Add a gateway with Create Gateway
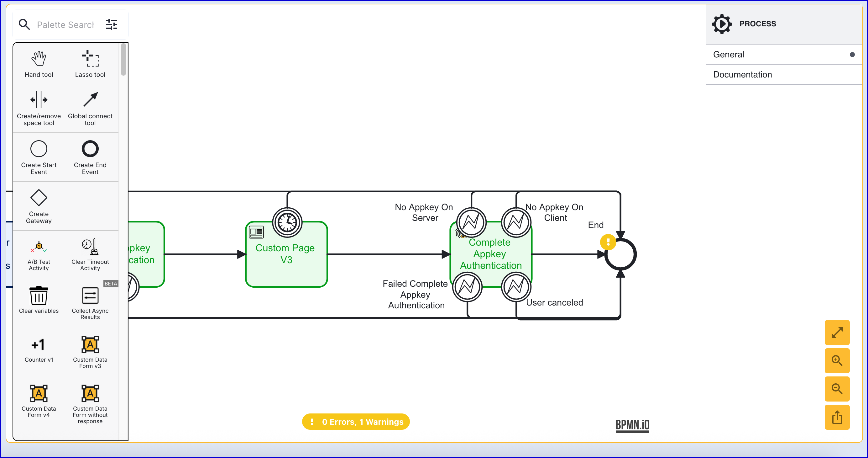 coord(39,198)
